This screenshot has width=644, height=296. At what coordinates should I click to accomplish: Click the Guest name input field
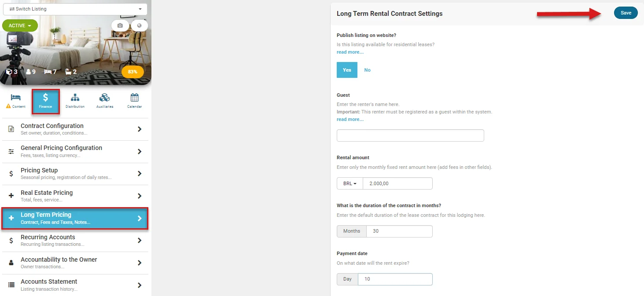[x=410, y=135]
